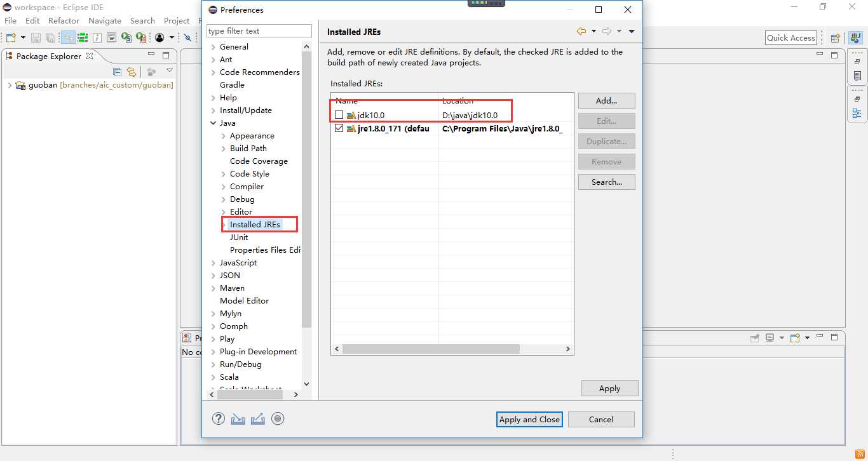Open the New wizard dropdown arrow
Screen dimensions: 868x461
(23, 37)
